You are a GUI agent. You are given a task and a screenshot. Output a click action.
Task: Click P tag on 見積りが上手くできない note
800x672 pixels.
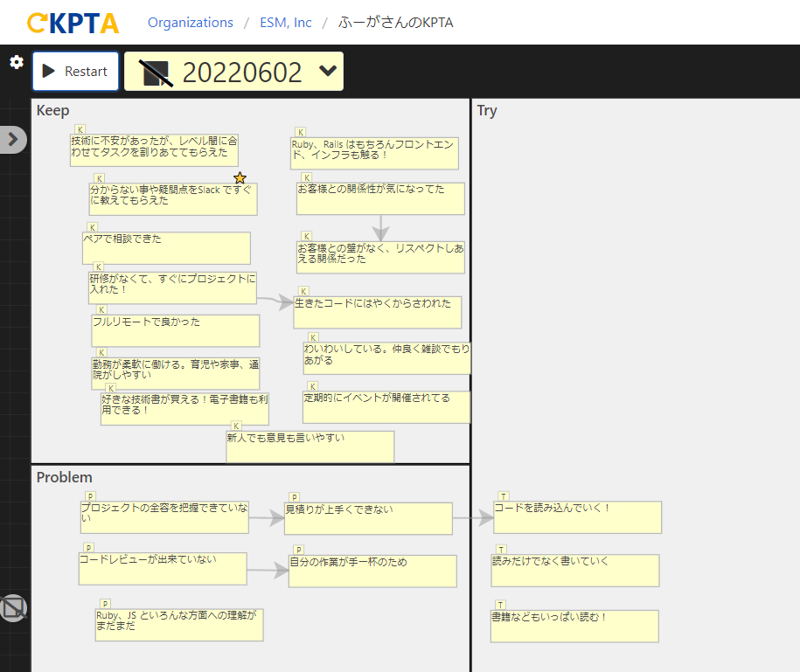point(295,497)
